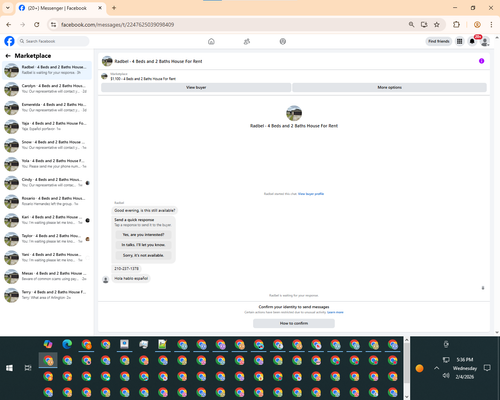Click the 'Good evening, is this still available?' message
Screen dimensions: 500x400
(x=145, y=210)
